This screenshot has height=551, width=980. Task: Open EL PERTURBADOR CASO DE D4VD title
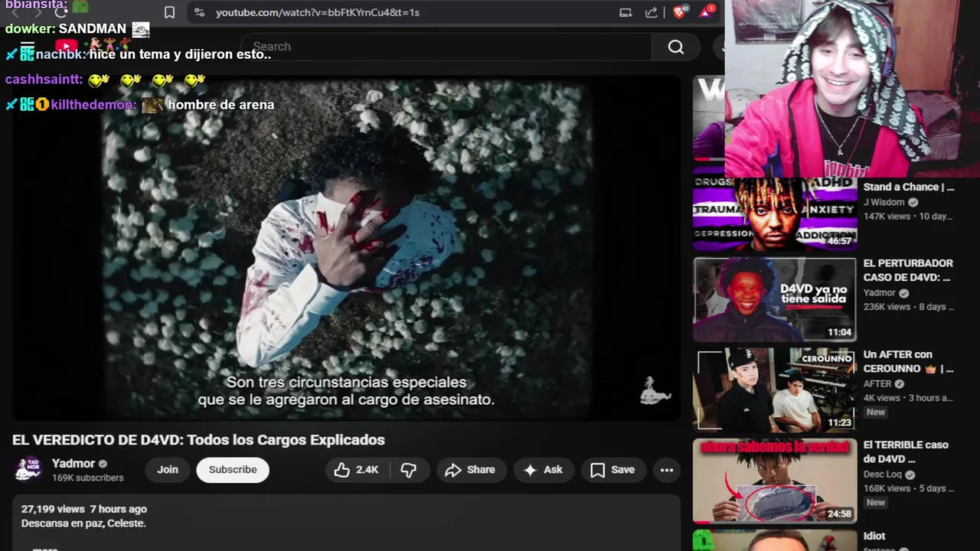[908, 270]
